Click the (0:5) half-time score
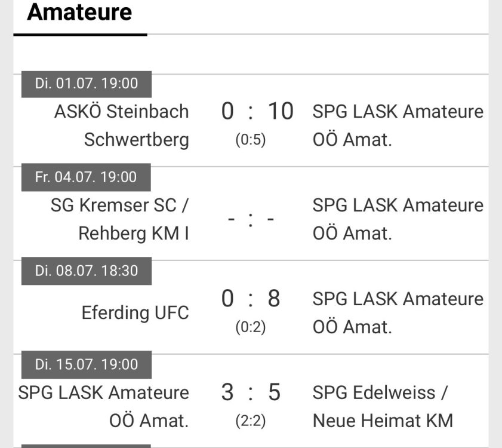Screen dimensions: 502x448 coord(251,140)
